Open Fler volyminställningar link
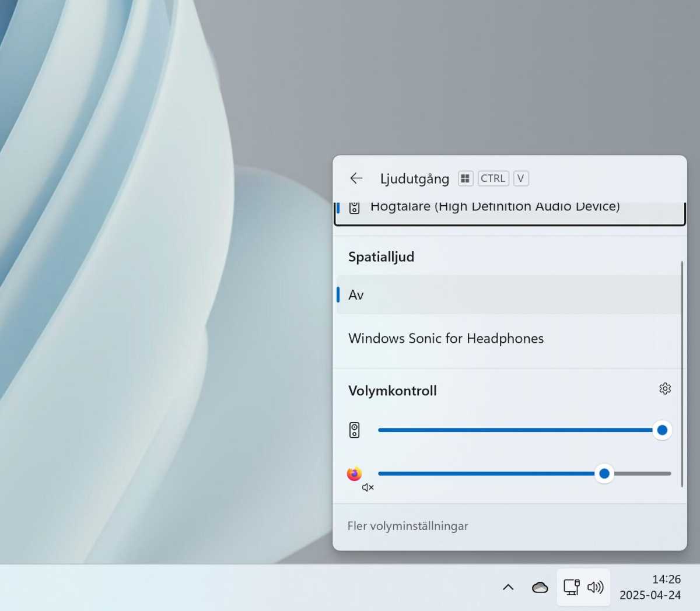This screenshot has height=611, width=700. click(x=408, y=526)
